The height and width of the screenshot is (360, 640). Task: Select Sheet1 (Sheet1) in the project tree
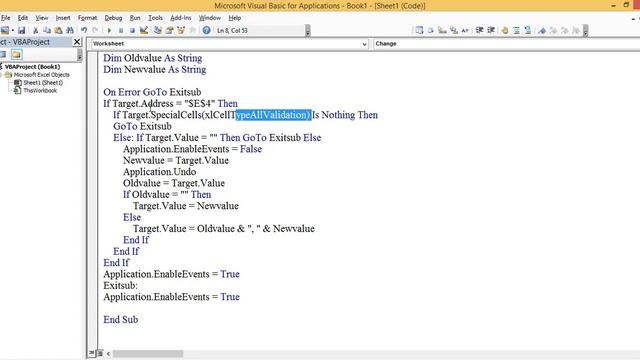pyautogui.click(x=43, y=83)
